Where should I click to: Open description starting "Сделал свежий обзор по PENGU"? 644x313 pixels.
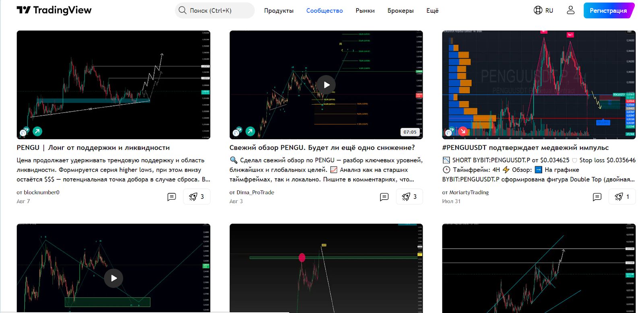(326, 170)
